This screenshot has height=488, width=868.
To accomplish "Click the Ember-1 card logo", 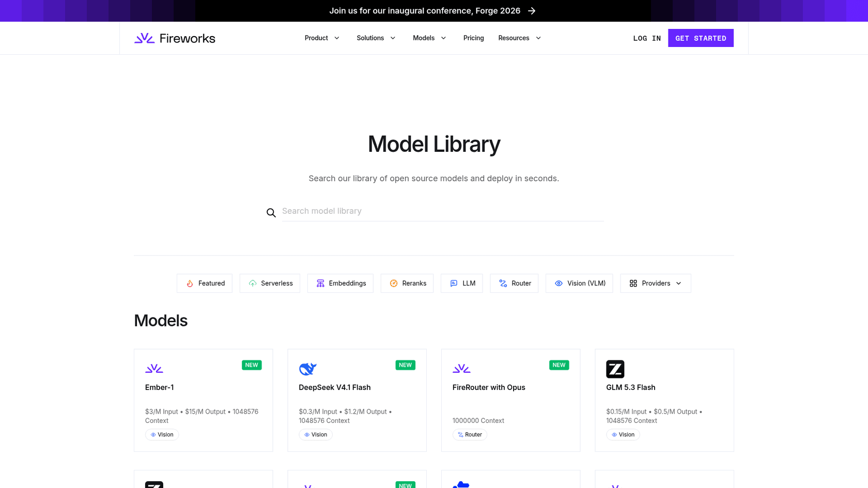I will [x=154, y=369].
